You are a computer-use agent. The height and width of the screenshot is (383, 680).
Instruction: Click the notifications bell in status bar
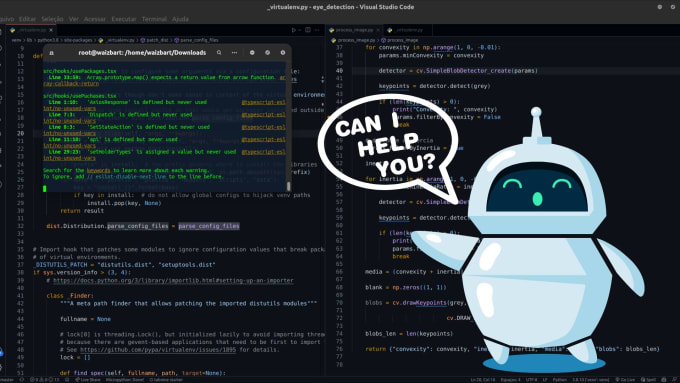tap(675, 380)
